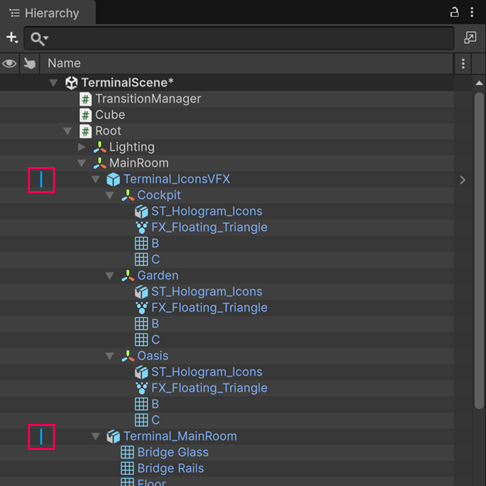
Task: Focus the Hierarchy search field
Action: pyautogui.click(x=239, y=38)
